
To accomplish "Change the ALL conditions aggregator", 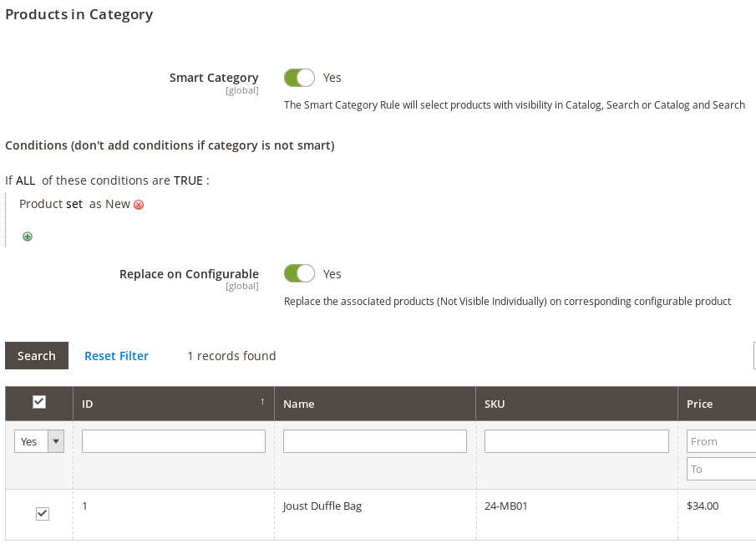I will click(25, 180).
